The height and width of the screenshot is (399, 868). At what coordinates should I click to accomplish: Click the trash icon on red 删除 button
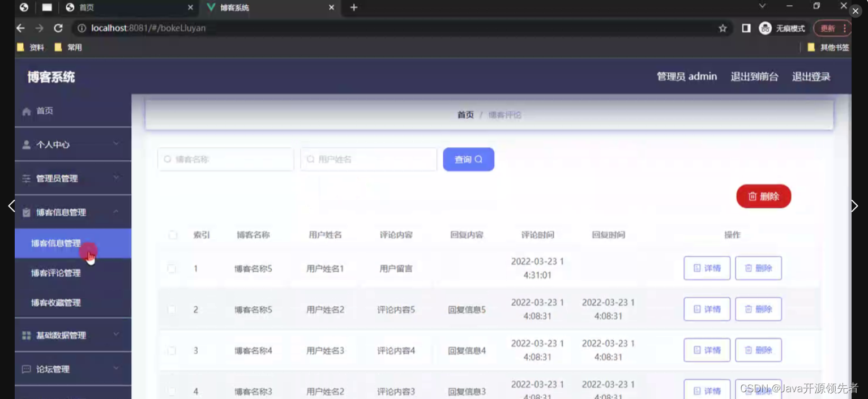[x=753, y=196]
